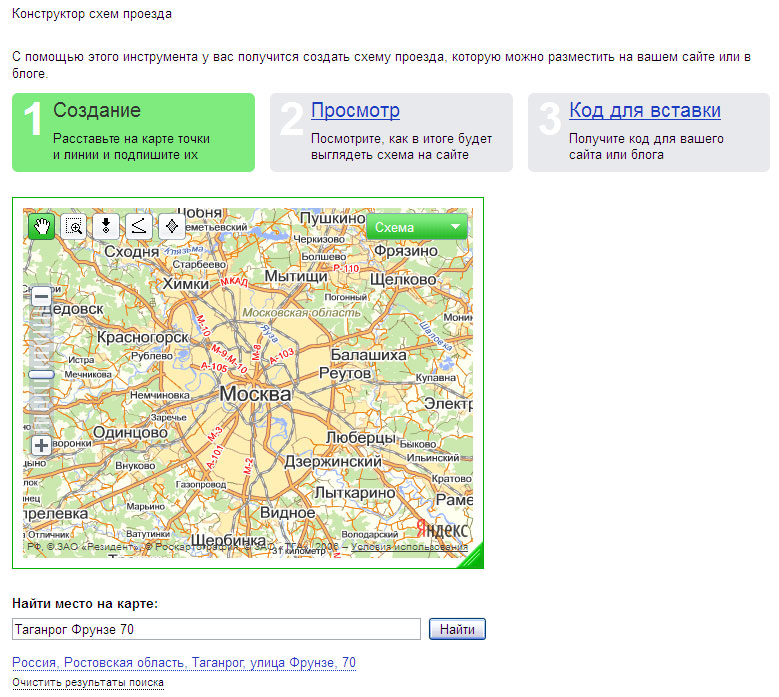The height and width of the screenshot is (697, 779).
Task: Open the Код для вставки step link
Action: click(x=645, y=110)
